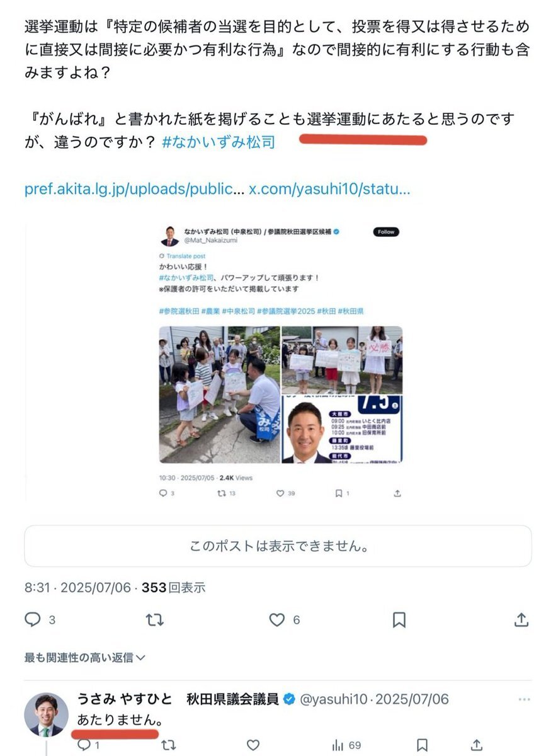Viewport: 534px width, 756px height.
Task: Expand 最も関連性の高い返信 sort dropdown
Action: pyautogui.click(x=85, y=657)
